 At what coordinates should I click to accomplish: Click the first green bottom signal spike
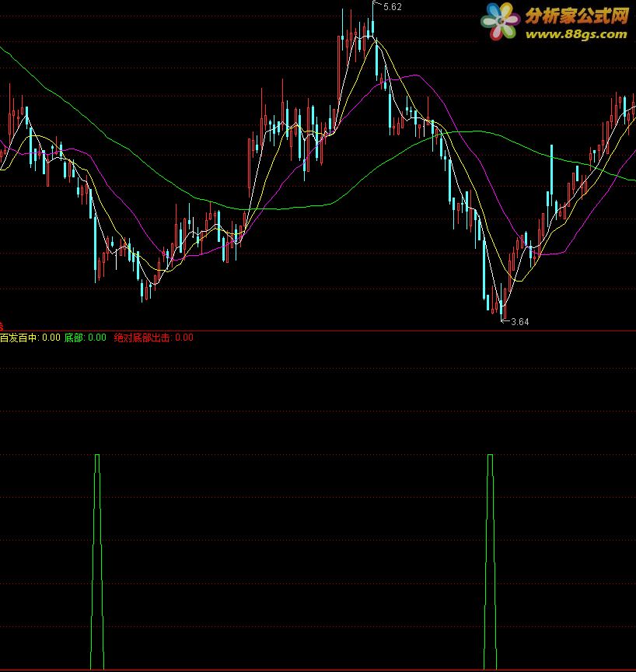click(x=97, y=562)
